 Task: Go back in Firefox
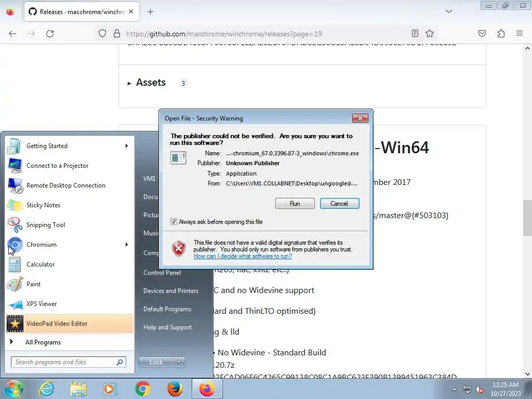pos(12,34)
